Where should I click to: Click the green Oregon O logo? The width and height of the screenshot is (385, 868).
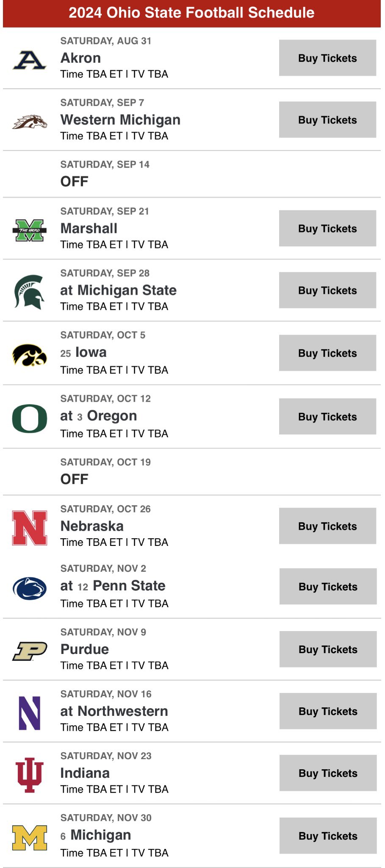[29, 418]
